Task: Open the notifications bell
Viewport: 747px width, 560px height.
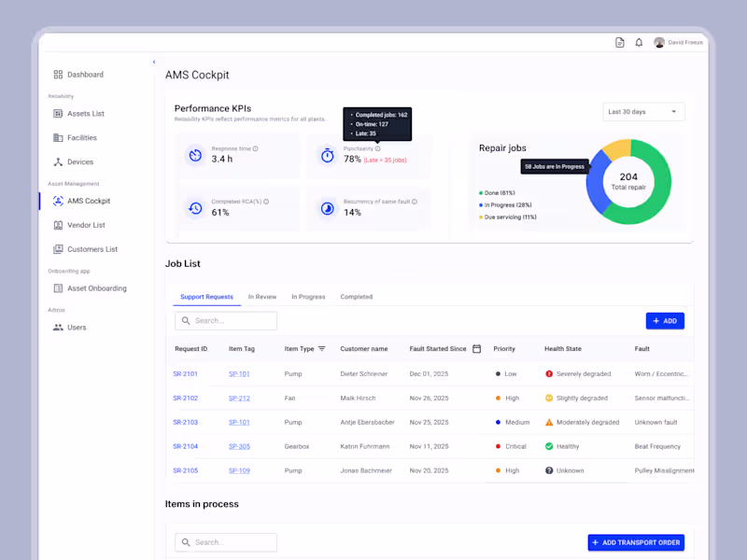Action: pyautogui.click(x=637, y=42)
